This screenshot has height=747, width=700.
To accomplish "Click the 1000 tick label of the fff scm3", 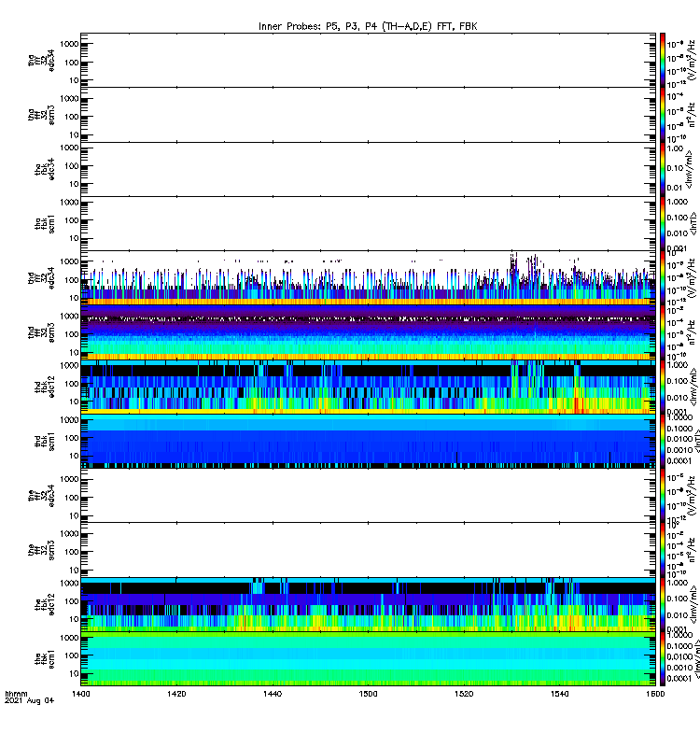I will (x=69, y=533).
